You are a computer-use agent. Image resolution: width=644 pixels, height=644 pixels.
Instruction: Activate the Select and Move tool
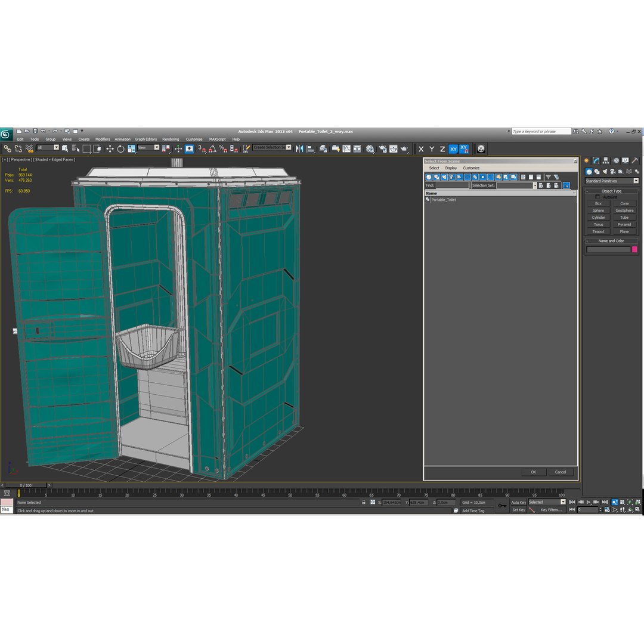[x=110, y=148]
